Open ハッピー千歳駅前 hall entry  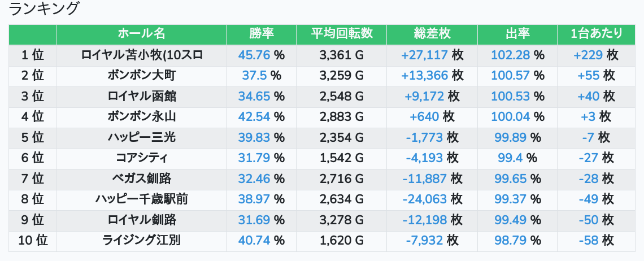141,199
